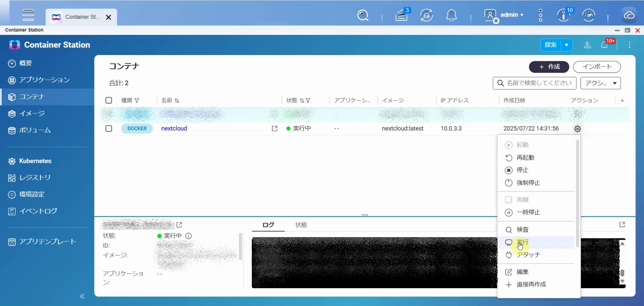This screenshot has height=306, width=644.
Task: Check the nextcloud row checkbox
Action: [x=109, y=128]
